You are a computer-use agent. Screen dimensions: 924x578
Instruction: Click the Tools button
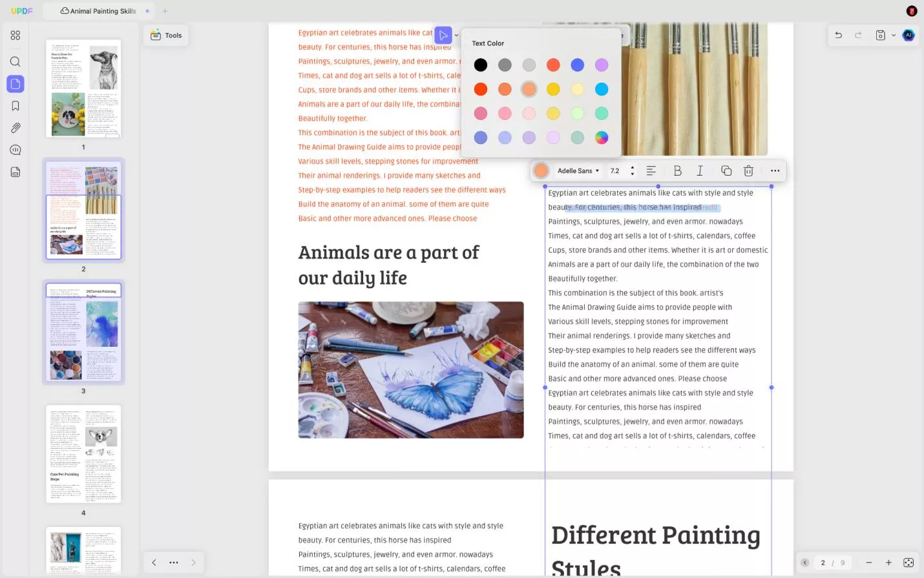tap(166, 36)
